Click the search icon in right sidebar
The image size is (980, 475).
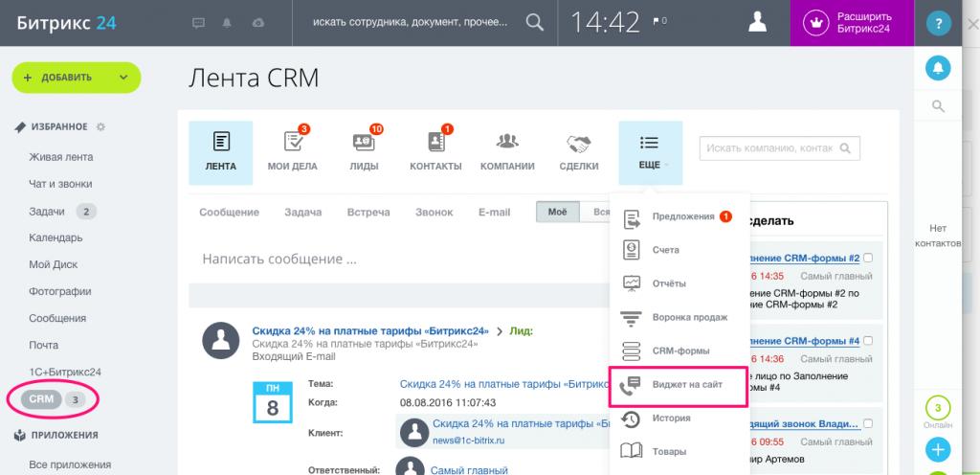point(938,105)
